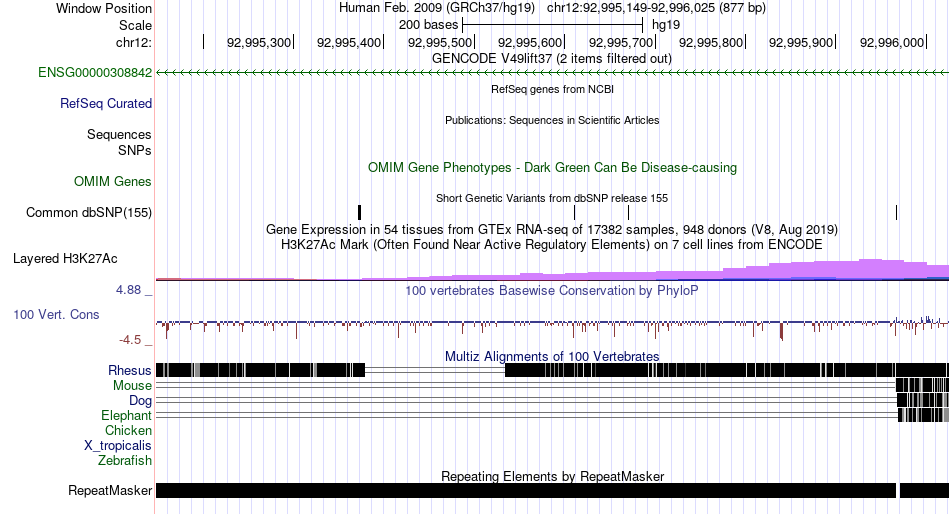Click Publications: Sequences in Scientific Articles title
Screen dimensions: 950x514
(x=552, y=120)
